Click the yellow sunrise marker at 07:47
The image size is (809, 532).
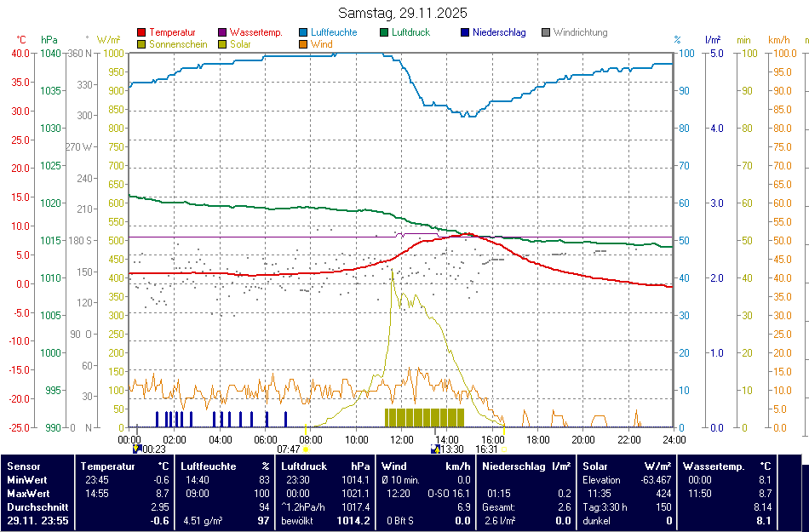(x=306, y=449)
